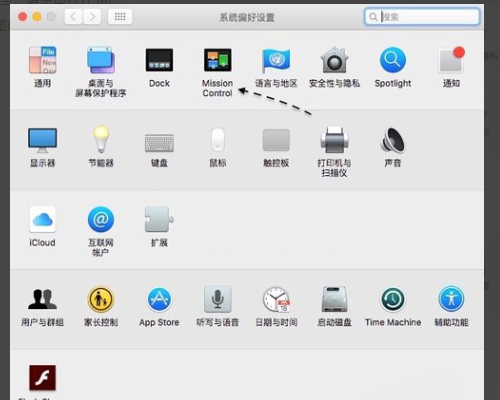Click the forward navigation arrow button

click(x=92, y=17)
